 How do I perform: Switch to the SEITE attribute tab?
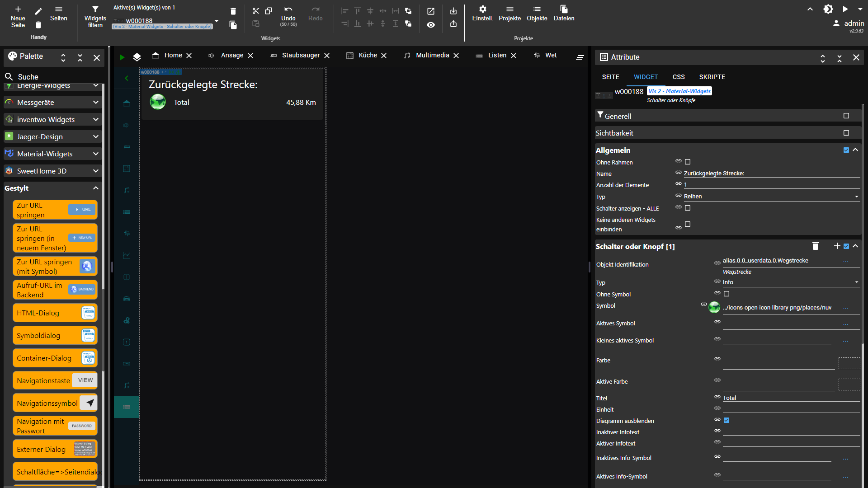pyautogui.click(x=610, y=77)
